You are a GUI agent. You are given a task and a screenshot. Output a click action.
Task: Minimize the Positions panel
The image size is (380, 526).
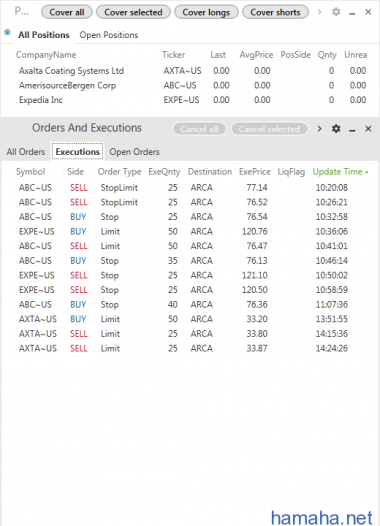(352, 13)
